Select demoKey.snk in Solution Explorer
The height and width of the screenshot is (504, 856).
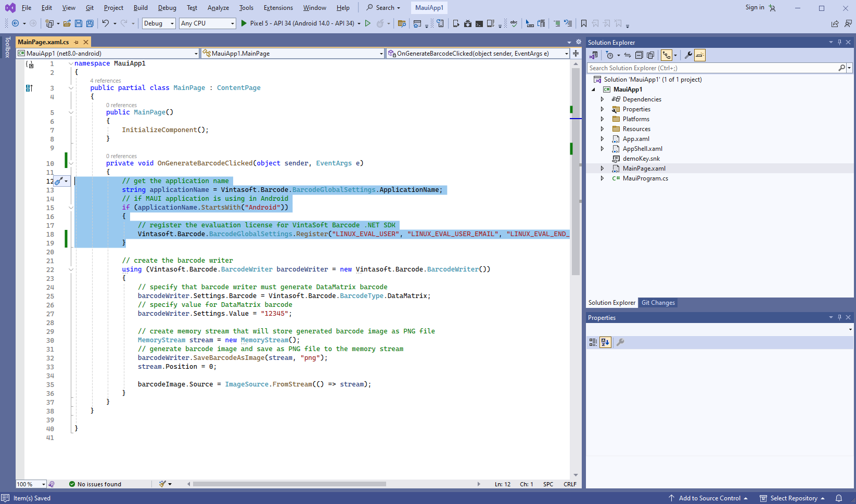tap(641, 159)
